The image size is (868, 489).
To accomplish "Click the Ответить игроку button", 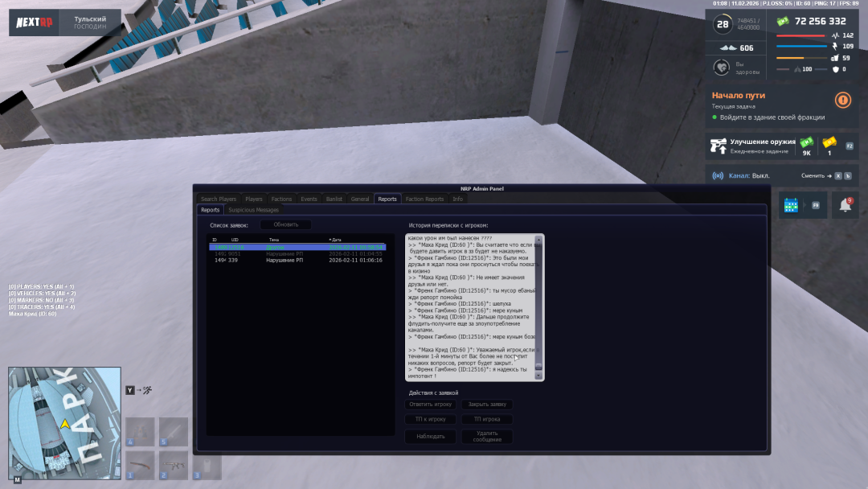I will pos(430,404).
